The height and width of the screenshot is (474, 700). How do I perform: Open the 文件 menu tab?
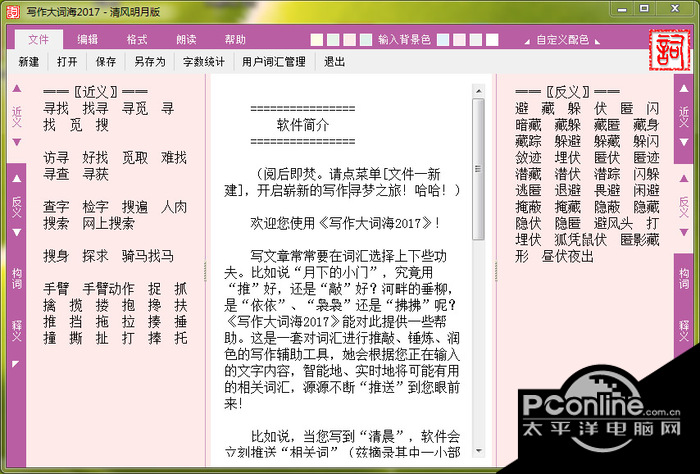coord(38,39)
